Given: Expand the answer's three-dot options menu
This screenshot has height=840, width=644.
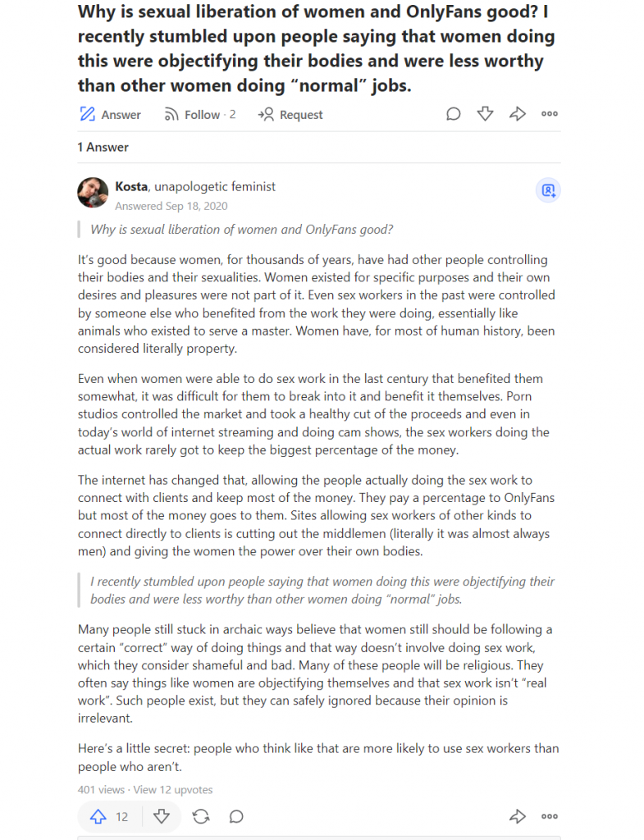Looking at the screenshot, I should click(550, 816).
